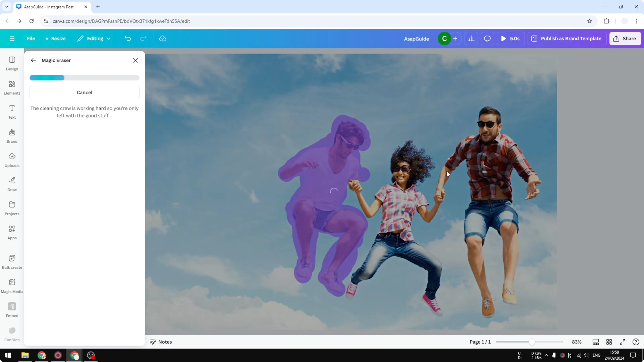Click the zoom slider handle
Viewport: 644px width, 362px height.
click(x=532, y=342)
